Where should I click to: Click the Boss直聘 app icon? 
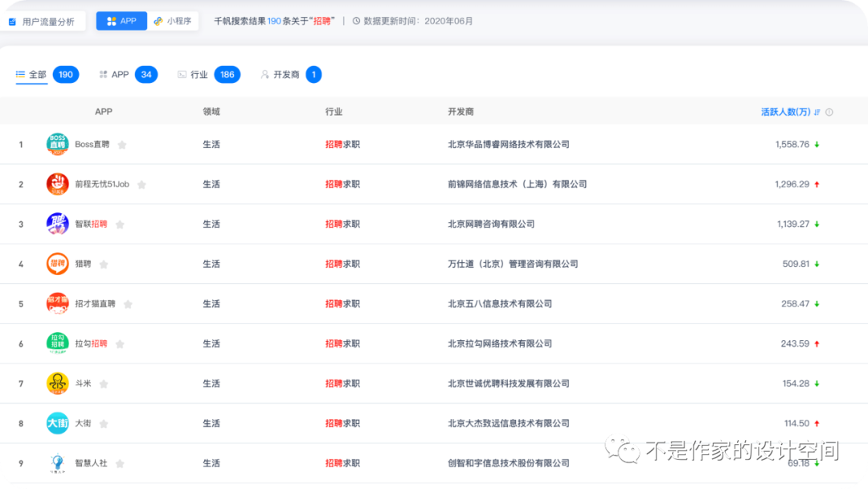pos(57,145)
